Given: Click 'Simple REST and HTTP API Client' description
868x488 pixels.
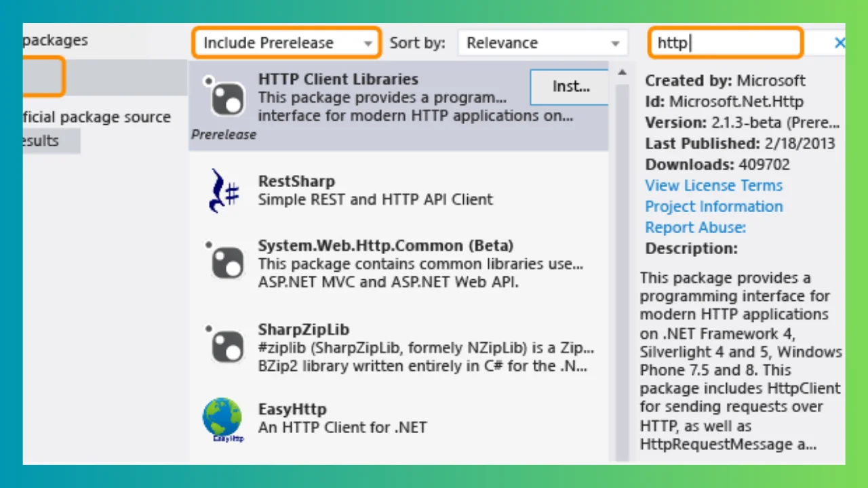Looking at the screenshot, I should tap(375, 199).
